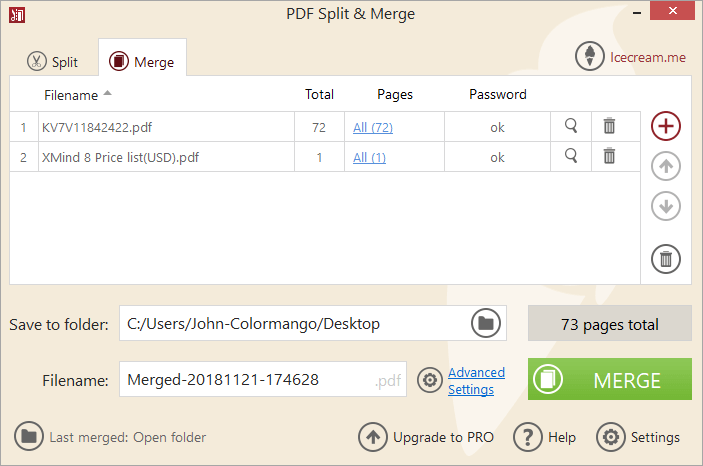The width and height of the screenshot is (703, 466).
Task: Click the Settings label at the bottom
Action: tap(655, 437)
